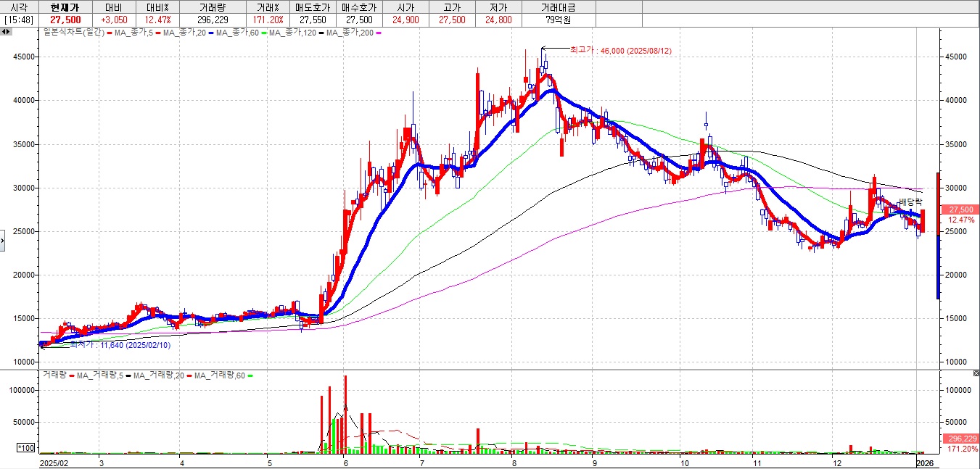
Task: Close the volume panel with its X icon
Action: pos(976,373)
